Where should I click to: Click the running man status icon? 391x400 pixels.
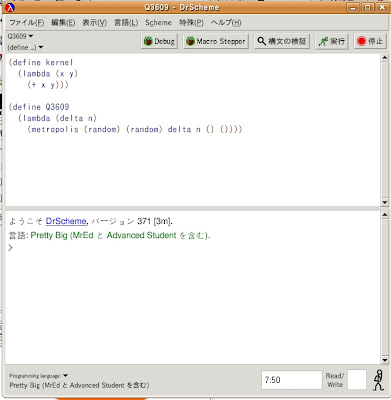(x=378, y=380)
